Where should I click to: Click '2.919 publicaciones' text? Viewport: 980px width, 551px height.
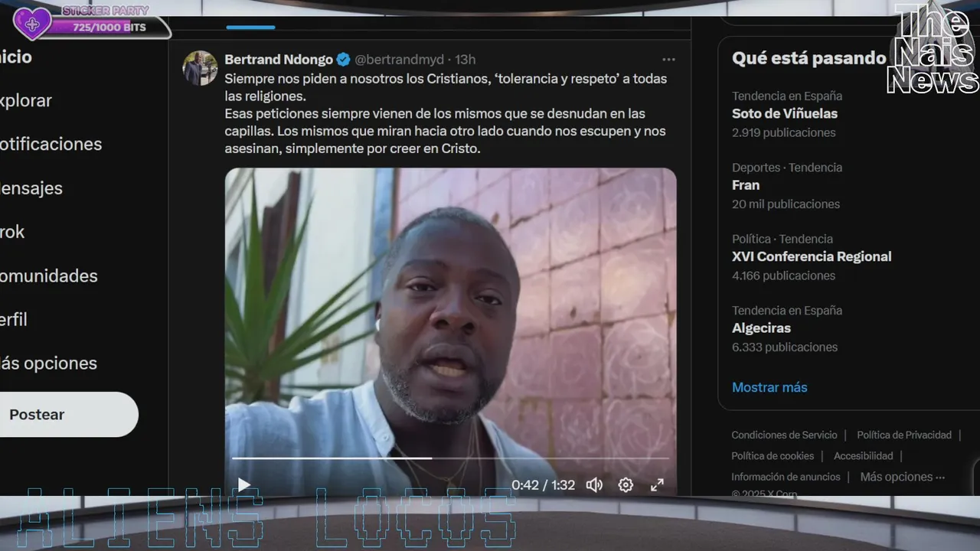(784, 132)
